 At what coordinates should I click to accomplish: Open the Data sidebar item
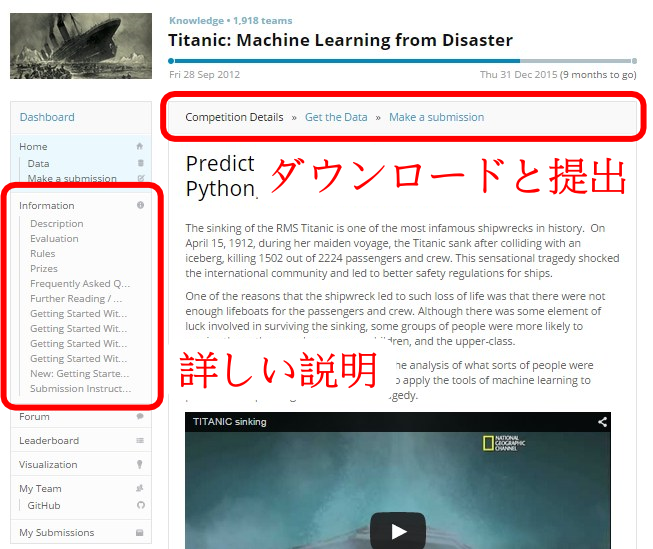pyautogui.click(x=38, y=163)
